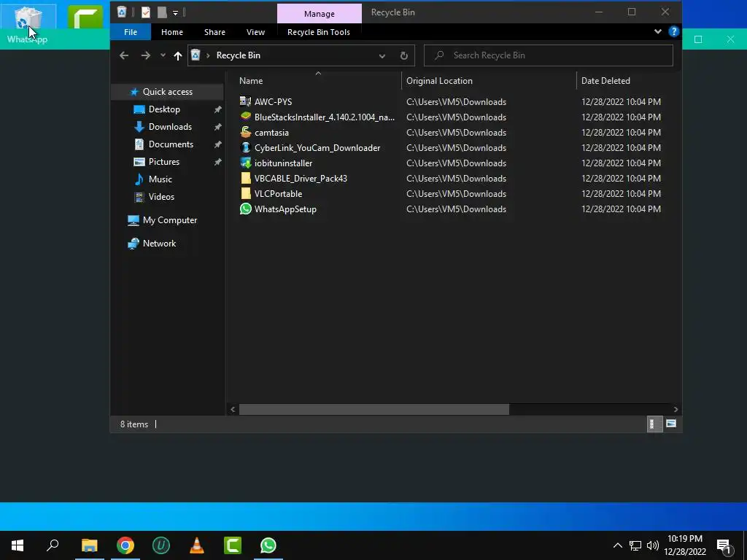Switch to large icons view layout

click(x=671, y=424)
